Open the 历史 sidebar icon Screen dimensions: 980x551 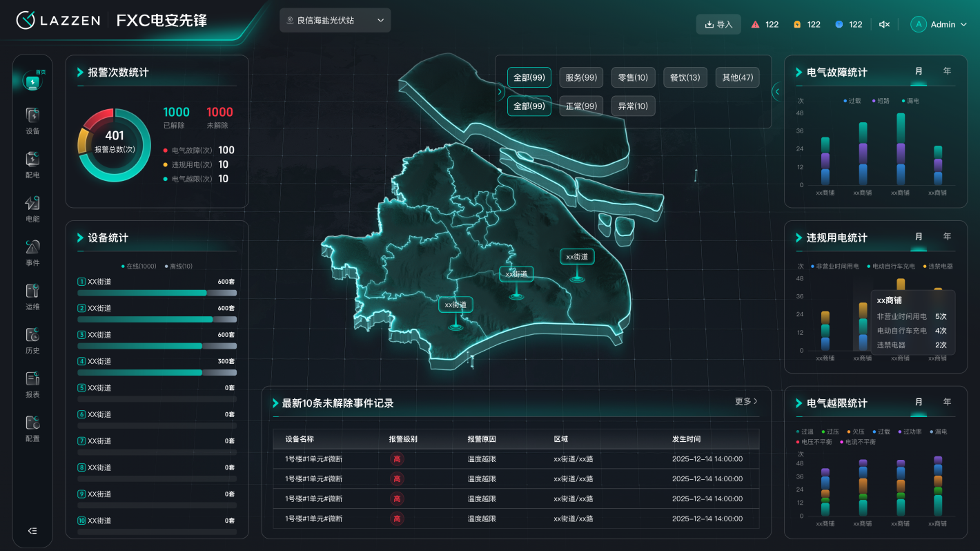[x=32, y=335]
